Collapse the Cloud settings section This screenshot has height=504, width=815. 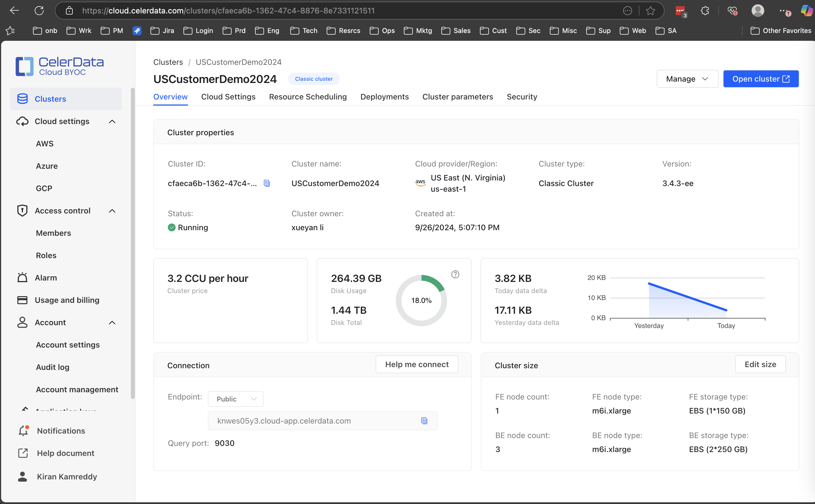click(112, 121)
